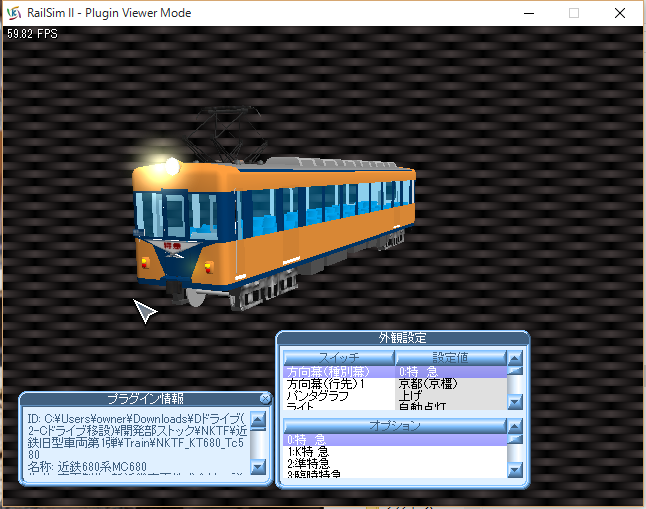Close the プラグイン情報 panel
Image resolution: width=646 pixels, height=509 pixels.
265,399
